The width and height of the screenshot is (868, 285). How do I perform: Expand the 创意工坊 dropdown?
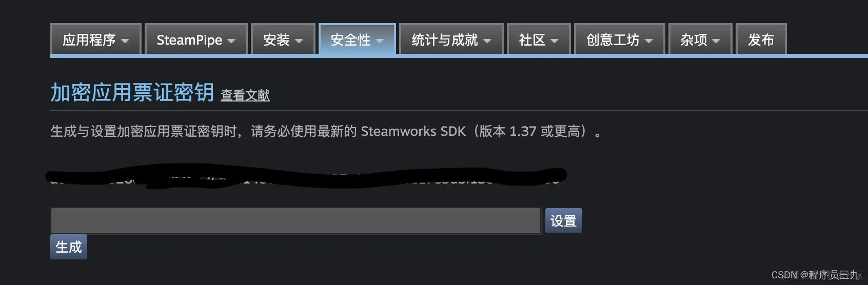(620, 39)
